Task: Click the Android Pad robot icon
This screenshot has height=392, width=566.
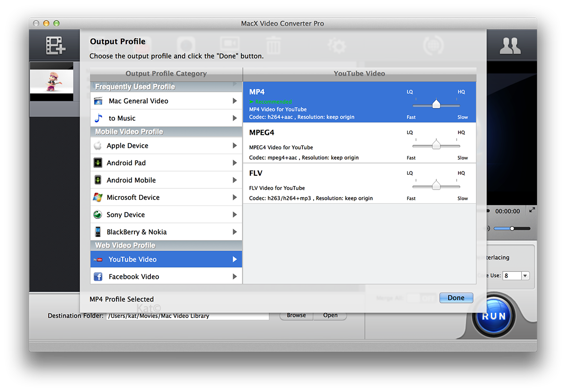Action: click(98, 163)
